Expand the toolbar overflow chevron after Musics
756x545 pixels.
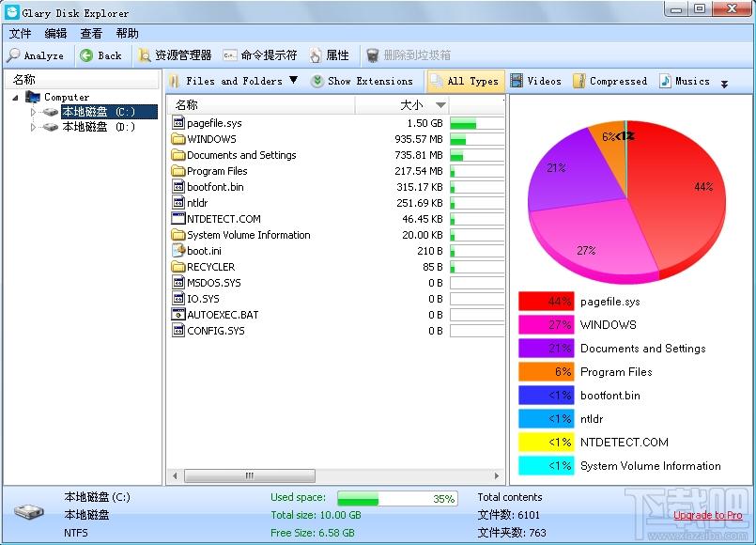(x=724, y=84)
